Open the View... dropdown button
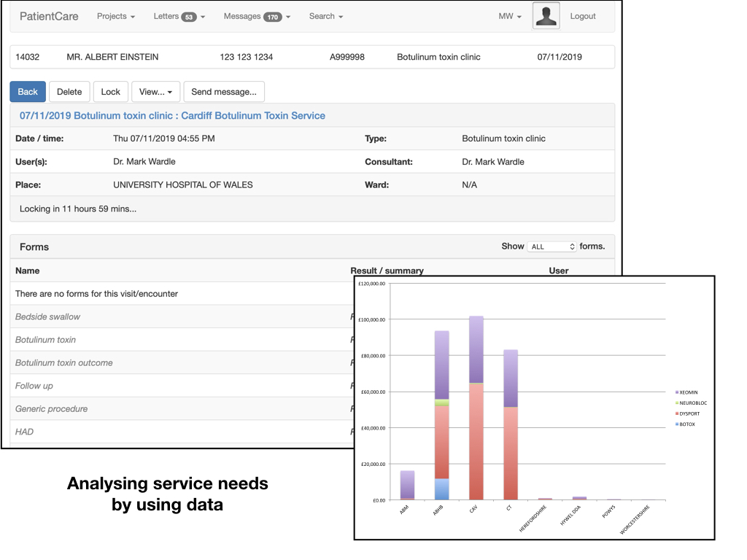The width and height of the screenshot is (747, 560). pos(155,92)
